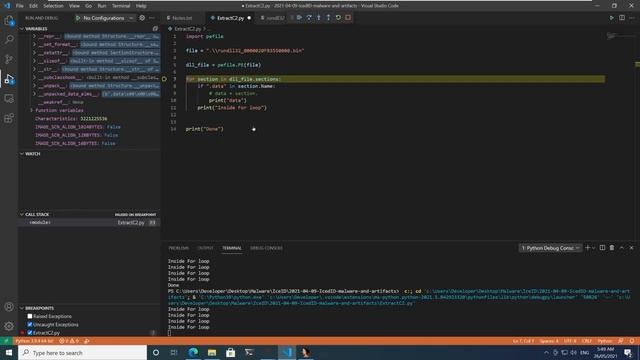The width and height of the screenshot is (640, 360).
Task: Open the Accounts icon in activity bar
Action: tap(9, 307)
